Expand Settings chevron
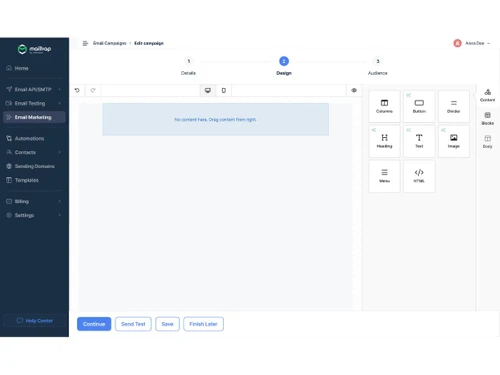The image size is (500, 375). pos(60,215)
